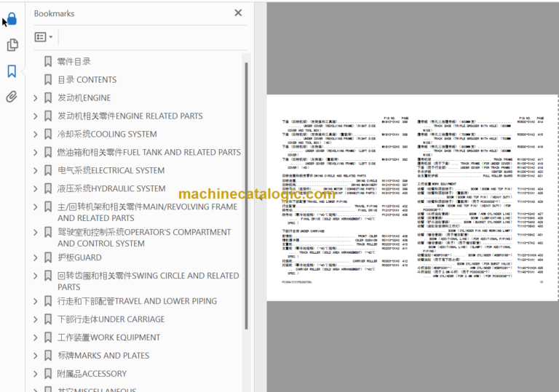This screenshot has width=559, height=392.
Task: Expand the 附属品ACCESSORY bookmark chevron
Action: coord(35,374)
